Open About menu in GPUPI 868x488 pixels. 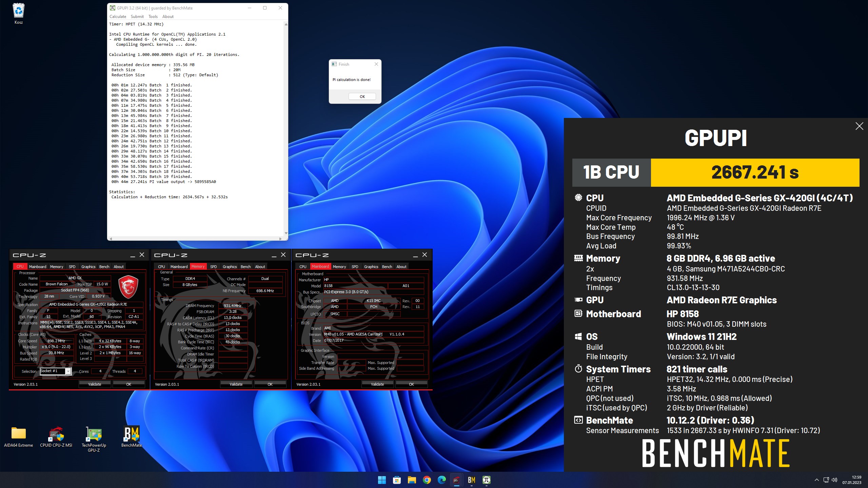pyautogui.click(x=168, y=17)
